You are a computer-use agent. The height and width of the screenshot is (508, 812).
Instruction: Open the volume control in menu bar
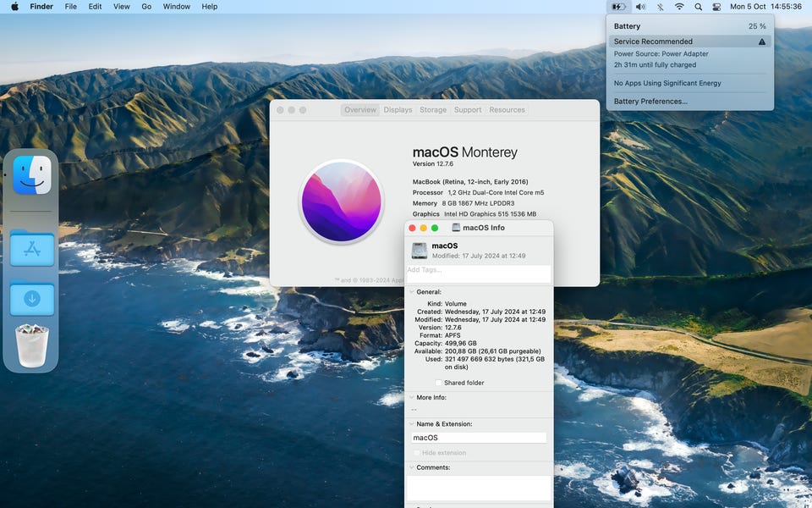click(640, 7)
